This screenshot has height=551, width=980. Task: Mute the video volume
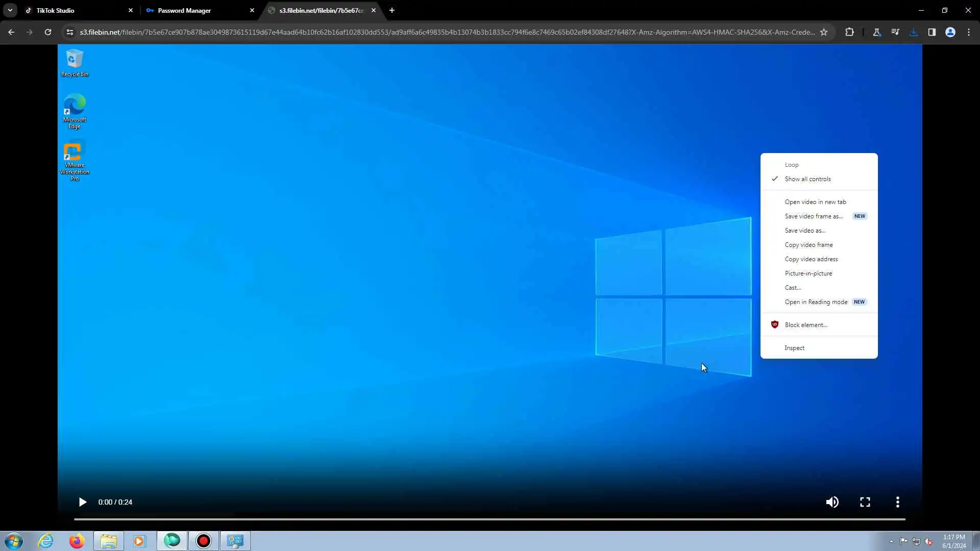[832, 502]
